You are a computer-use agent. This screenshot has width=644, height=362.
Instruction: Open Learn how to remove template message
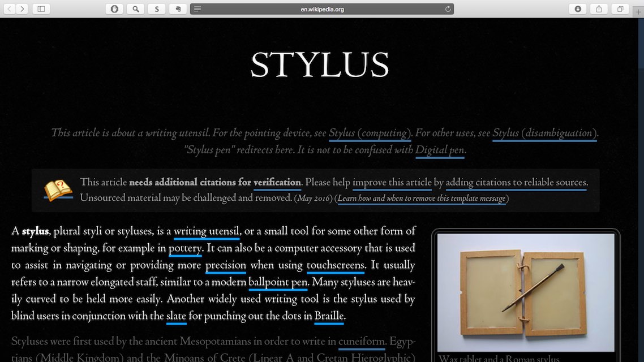422,199
